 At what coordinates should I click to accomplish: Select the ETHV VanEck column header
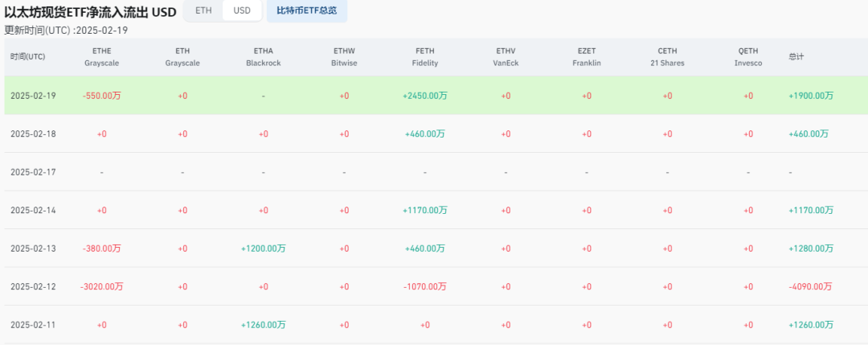pos(506,56)
